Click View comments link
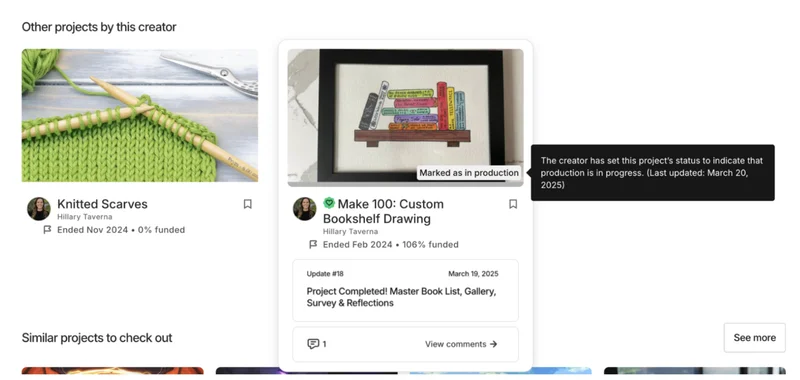The width and height of the screenshot is (800, 380). 461,344
